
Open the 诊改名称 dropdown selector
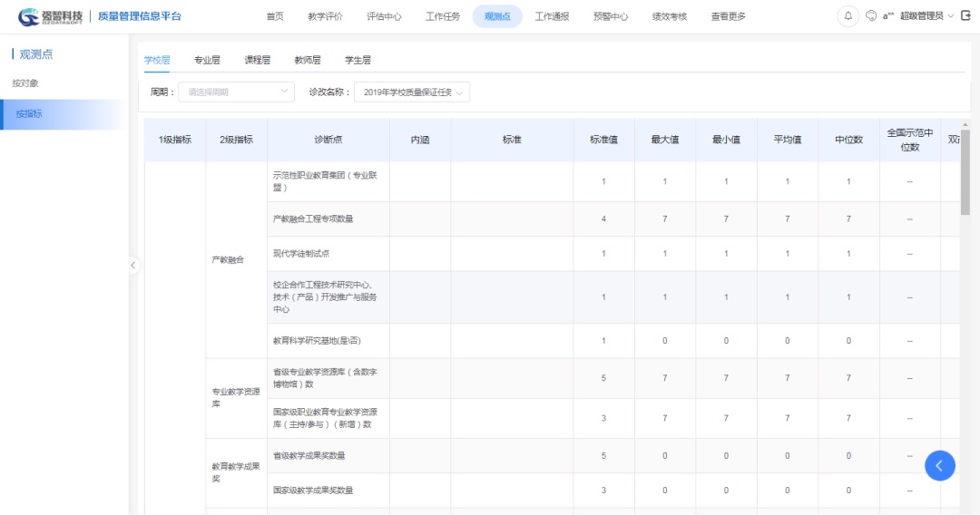411,92
